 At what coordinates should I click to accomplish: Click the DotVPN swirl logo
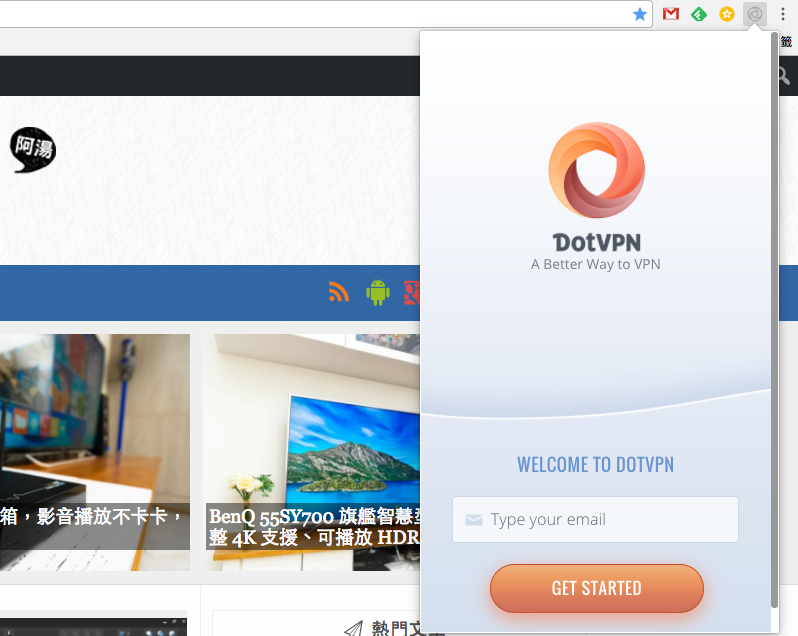(x=596, y=170)
